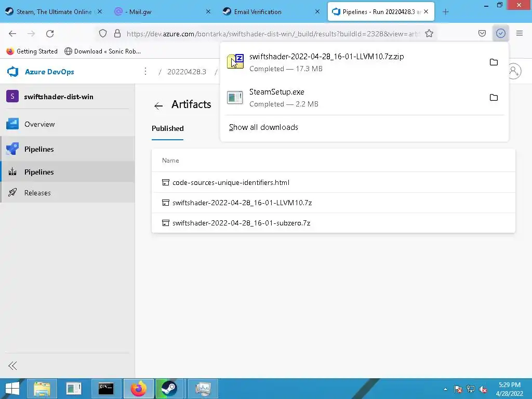Click the muted volume tray icon

click(x=483, y=389)
